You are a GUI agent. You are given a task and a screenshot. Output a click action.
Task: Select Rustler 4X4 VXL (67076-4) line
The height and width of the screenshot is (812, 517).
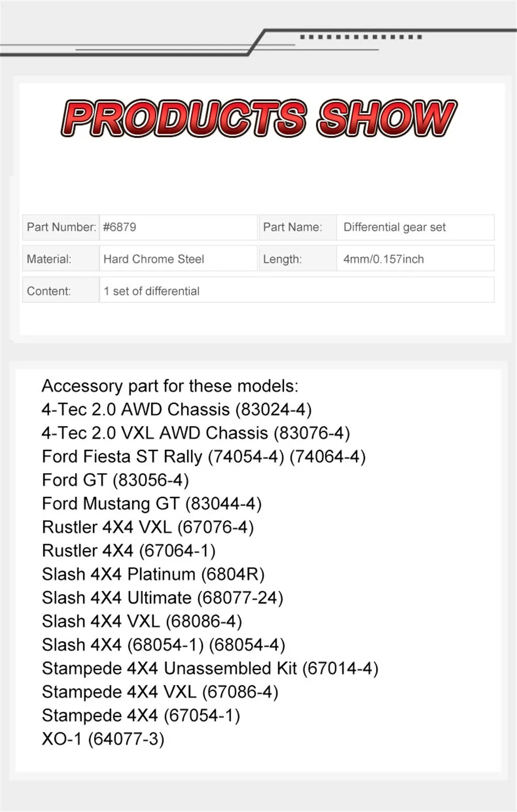pos(148,527)
